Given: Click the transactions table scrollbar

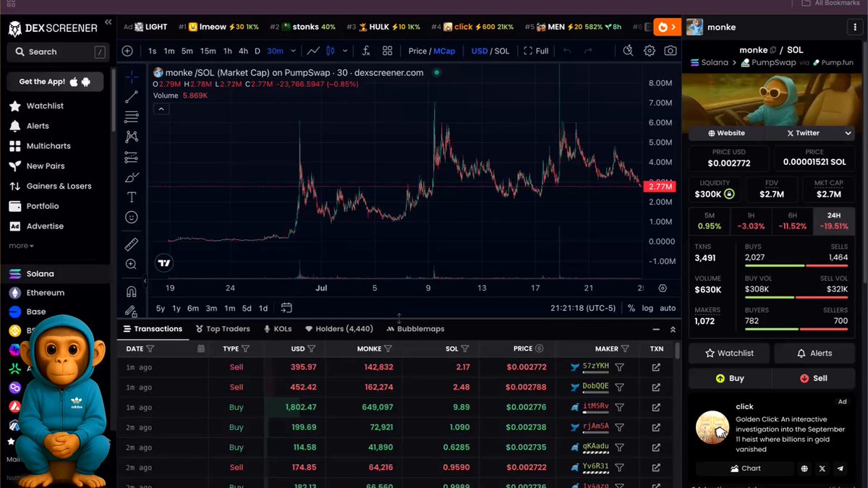Looking at the screenshot, I should click(x=677, y=351).
